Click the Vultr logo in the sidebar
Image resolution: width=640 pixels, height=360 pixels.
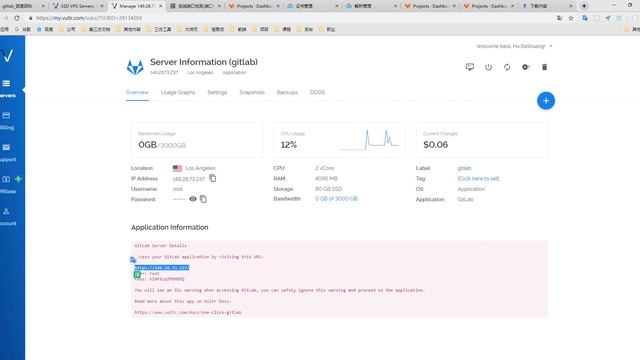[7, 55]
